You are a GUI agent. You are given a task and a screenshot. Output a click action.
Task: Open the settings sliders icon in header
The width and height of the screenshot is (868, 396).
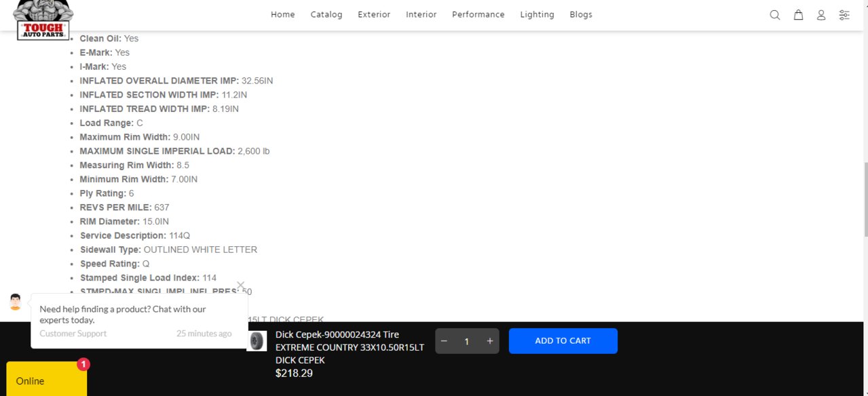pyautogui.click(x=844, y=15)
